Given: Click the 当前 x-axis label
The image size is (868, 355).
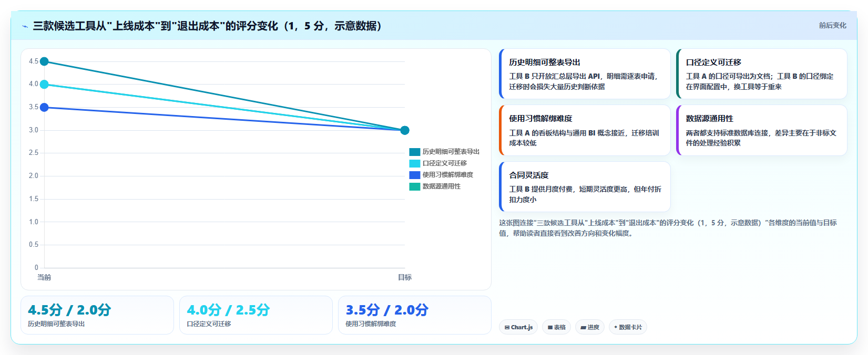Looking at the screenshot, I should point(44,277).
